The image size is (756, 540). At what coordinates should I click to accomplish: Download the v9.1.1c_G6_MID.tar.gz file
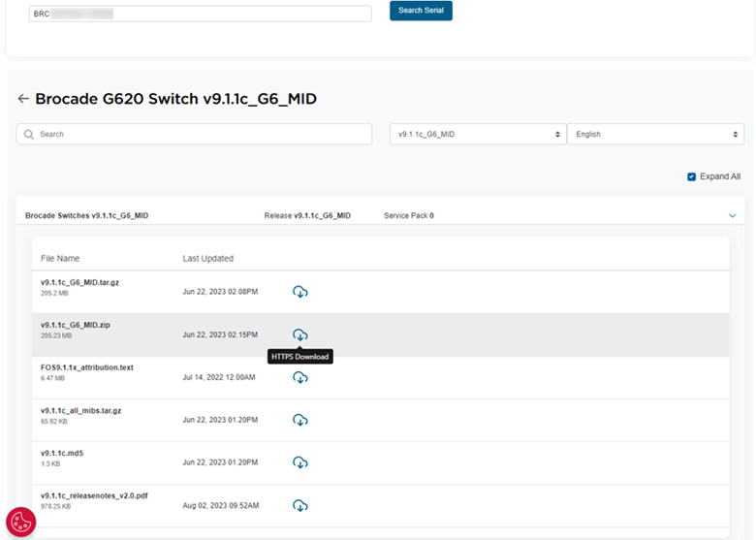tap(300, 292)
